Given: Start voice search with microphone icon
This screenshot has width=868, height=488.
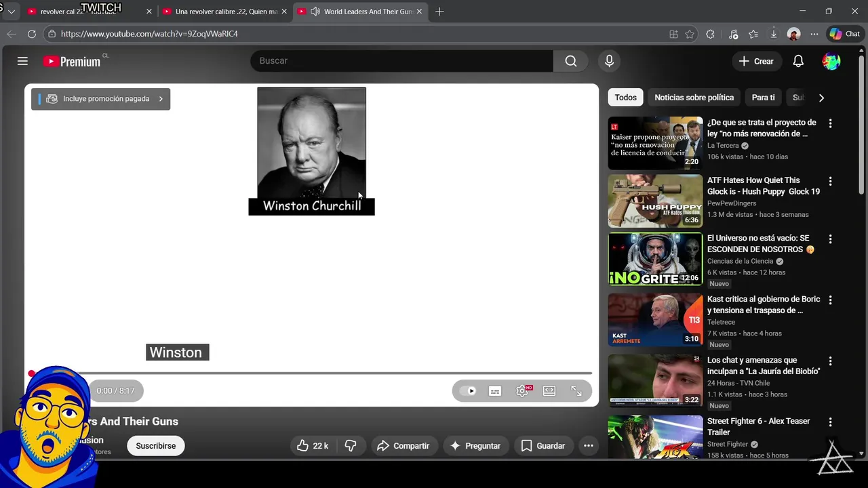Looking at the screenshot, I should pyautogui.click(x=609, y=61).
